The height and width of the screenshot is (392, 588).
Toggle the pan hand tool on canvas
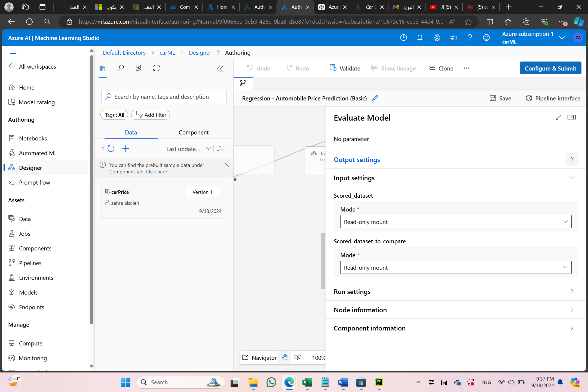tap(285, 357)
